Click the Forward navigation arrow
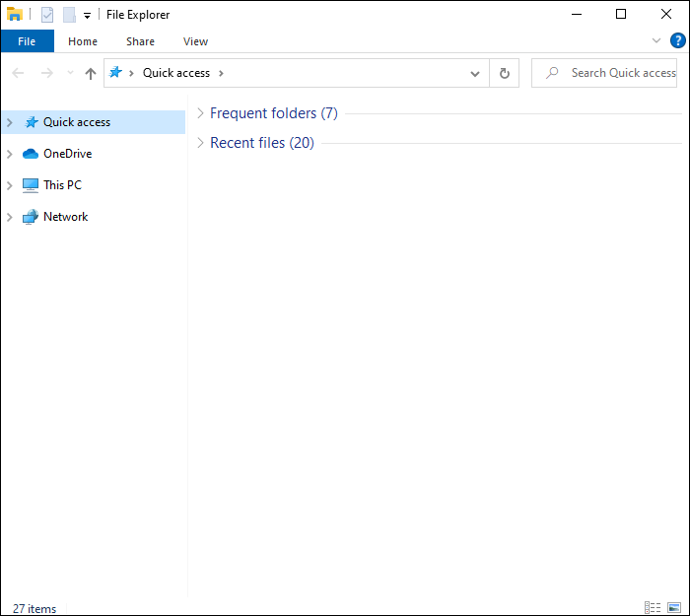This screenshot has width=690, height=616. point(46,73)
